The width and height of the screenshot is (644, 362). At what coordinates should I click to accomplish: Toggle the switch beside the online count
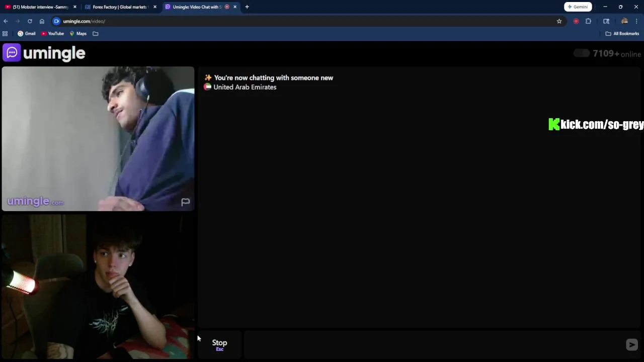[582, 53]
